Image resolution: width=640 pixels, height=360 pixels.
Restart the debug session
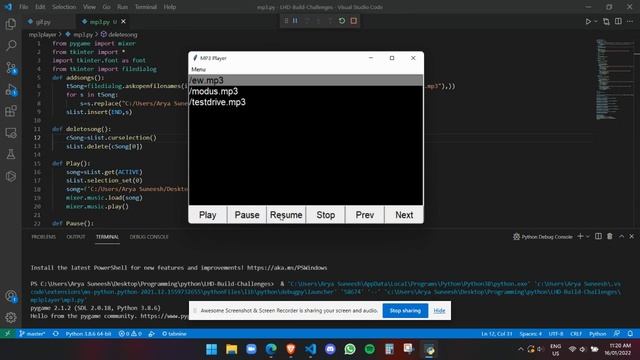[342, 21]
